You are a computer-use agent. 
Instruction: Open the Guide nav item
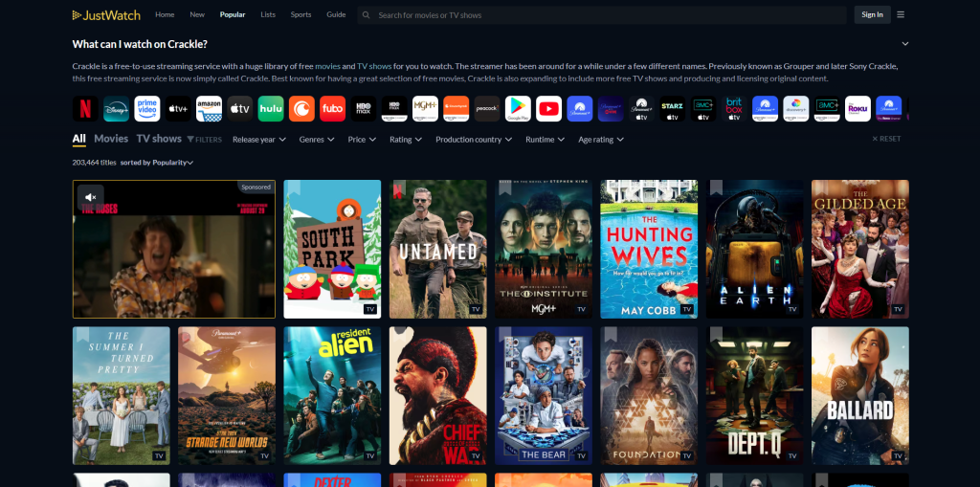(x=336, y=14)
